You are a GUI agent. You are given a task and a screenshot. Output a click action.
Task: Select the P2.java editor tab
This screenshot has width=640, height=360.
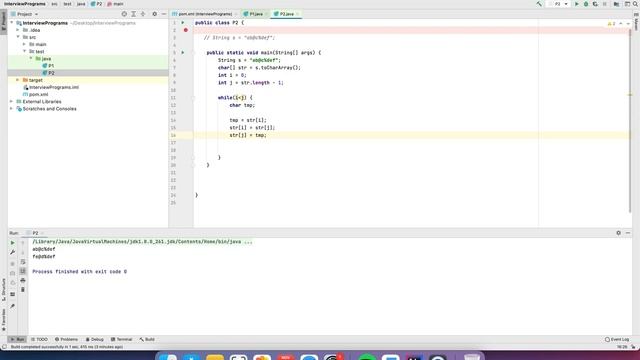(x=286, y=14)
